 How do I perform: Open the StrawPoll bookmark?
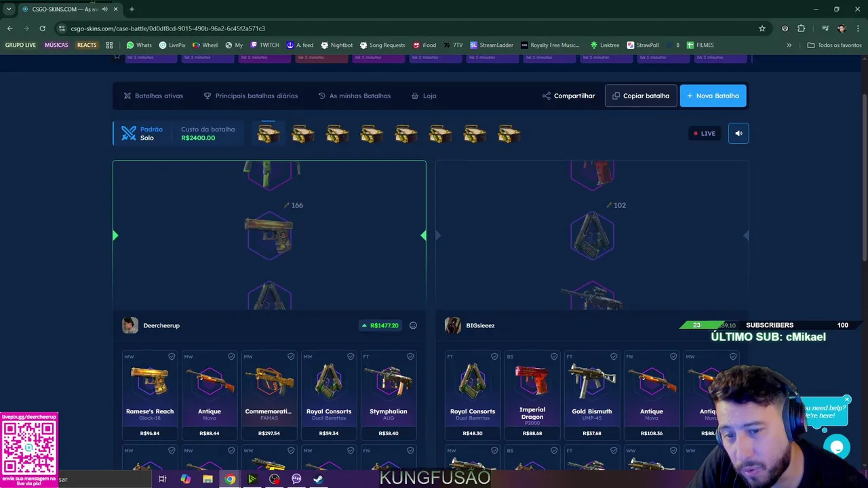point(643,45)
